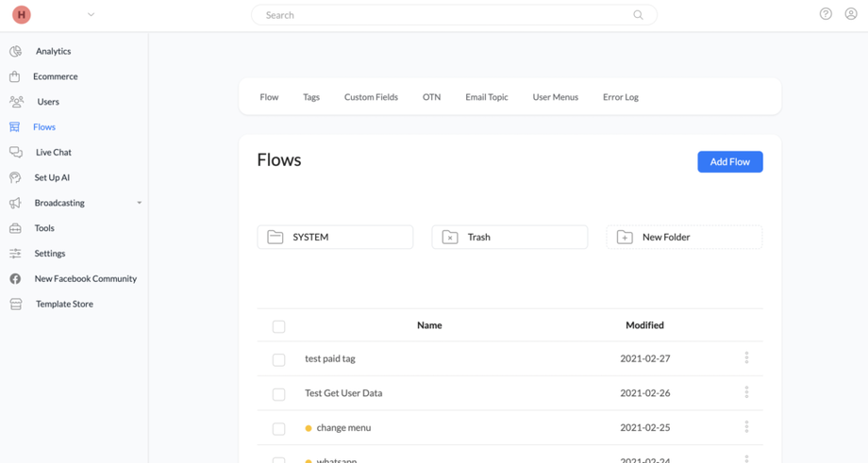Create a New Folder
This screenshot has width=868, height=463.
coord(683,238)
